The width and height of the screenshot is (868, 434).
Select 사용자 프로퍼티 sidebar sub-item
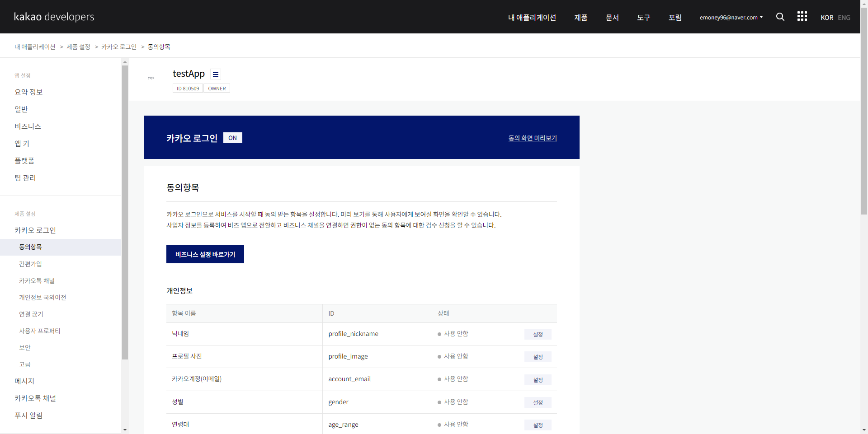tap(40, 331)
